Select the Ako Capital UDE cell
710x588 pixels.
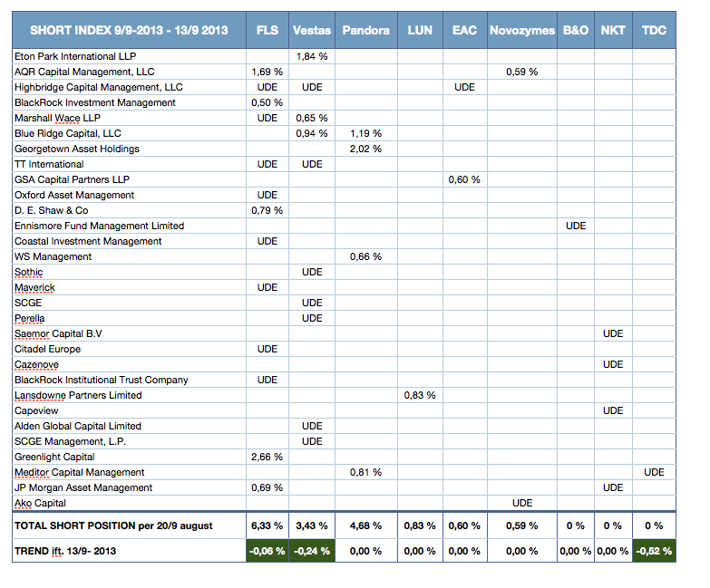pos(522,503)
